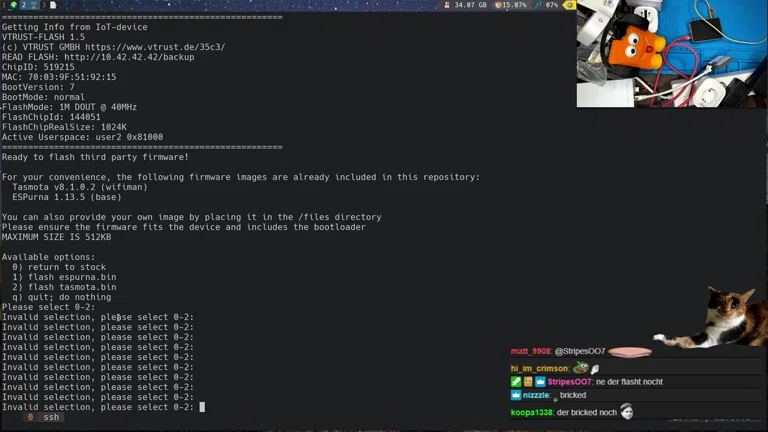
Task: Click the pink emote after @StripesOO7
Action: 630,352
